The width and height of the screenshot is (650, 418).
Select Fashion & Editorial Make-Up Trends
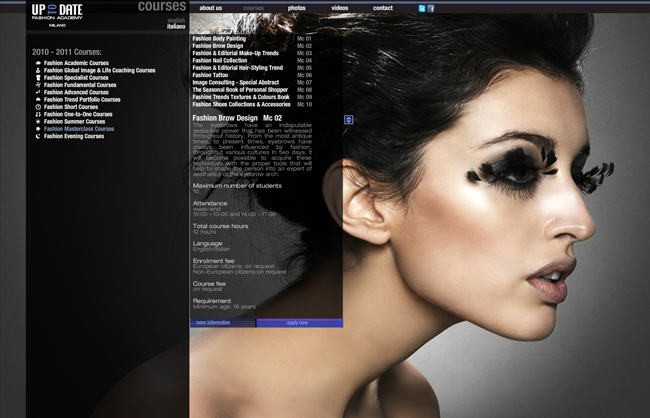point(252,53)
